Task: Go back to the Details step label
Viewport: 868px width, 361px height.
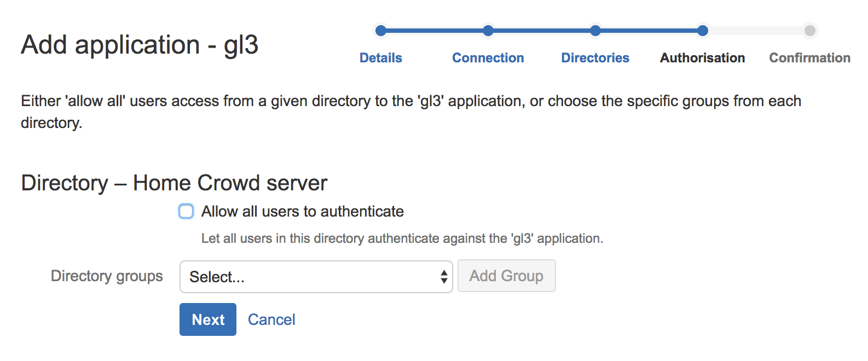Action: click(x=381, y=58)
